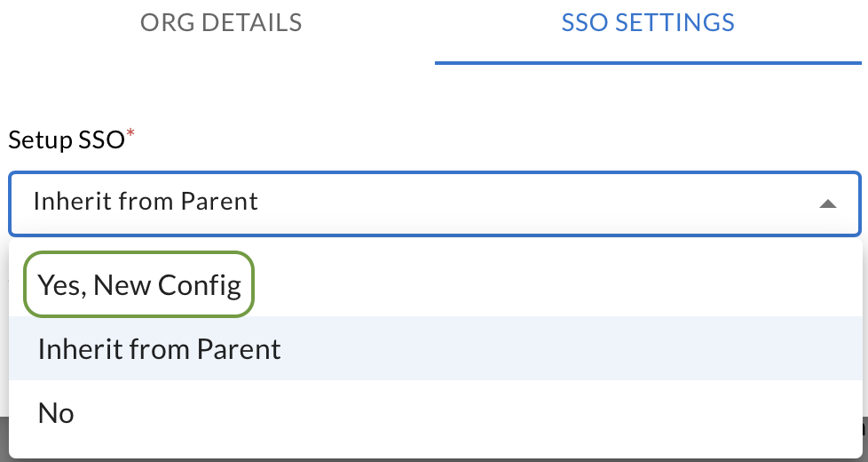Screen dimensions: 868x462
Task: Pick the "No" option for SSO
Action: [x=56, y=413]
